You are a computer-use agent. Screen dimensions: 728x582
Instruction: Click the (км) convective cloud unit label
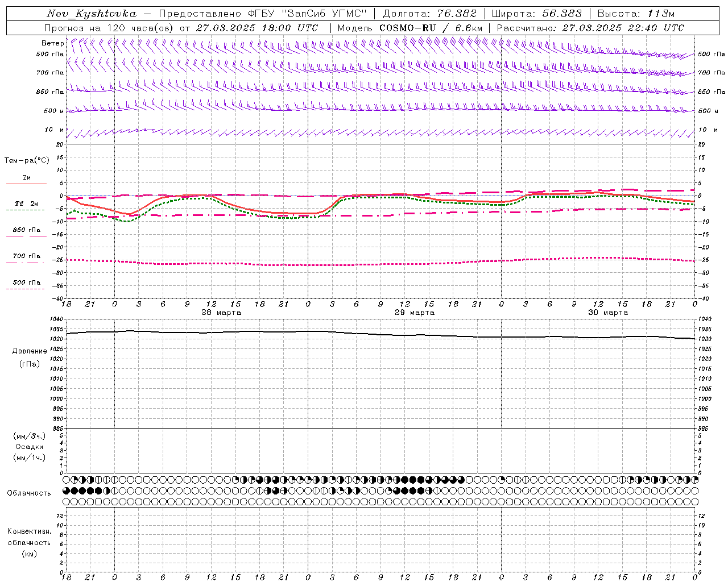30,554
